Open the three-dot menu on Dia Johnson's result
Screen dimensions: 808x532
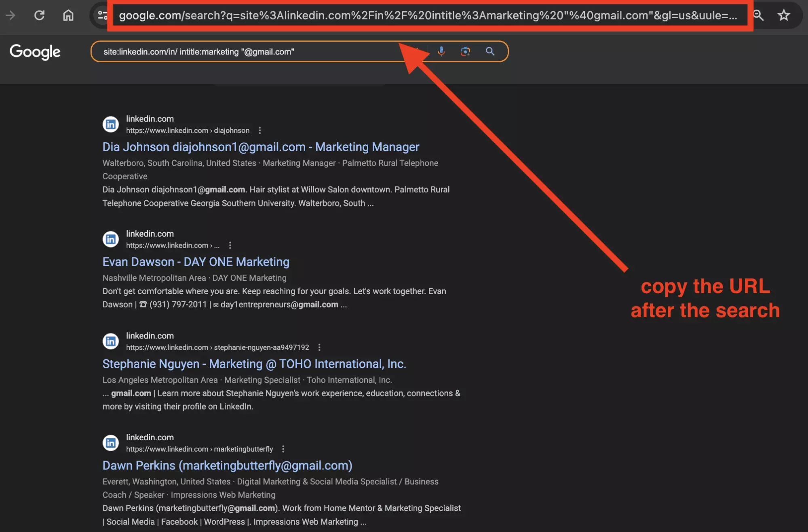[260, 130]
